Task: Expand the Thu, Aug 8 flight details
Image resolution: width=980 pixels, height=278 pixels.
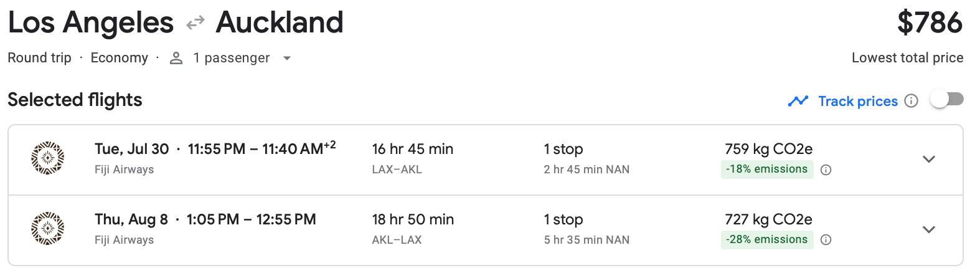Action: tap(929, 229)
